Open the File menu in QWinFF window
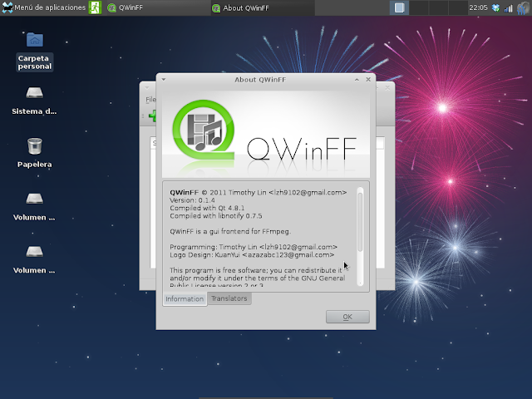Image resolution: width=532 pixels, height=399 pixels. (x=150, y=100)
